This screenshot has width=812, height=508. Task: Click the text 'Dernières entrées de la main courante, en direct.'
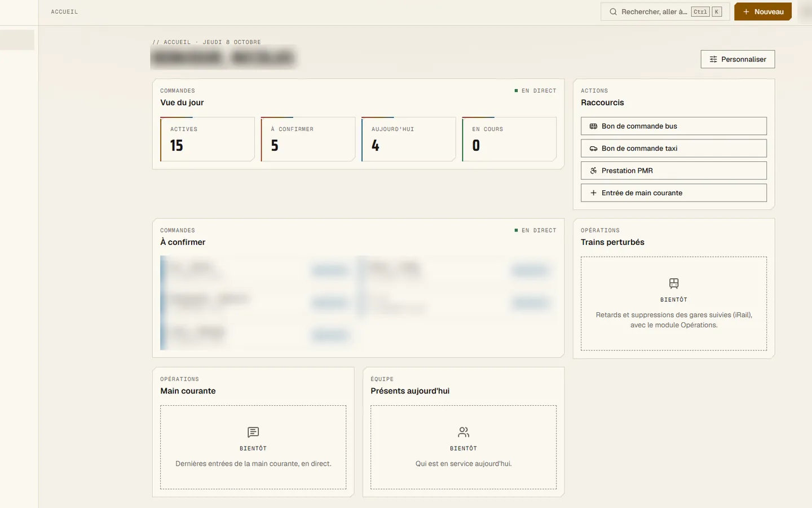pos(253,464)
